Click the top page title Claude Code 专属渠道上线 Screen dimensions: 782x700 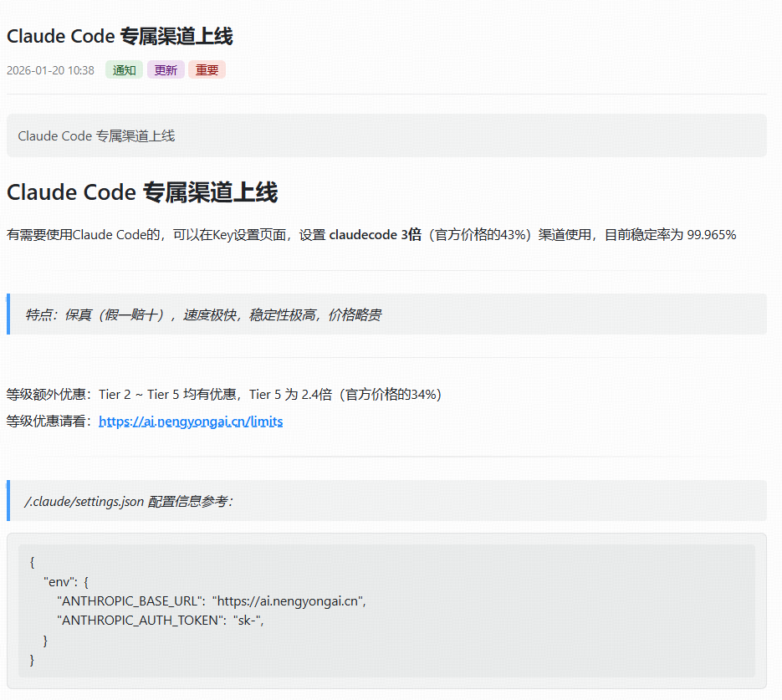coord(120,37)
